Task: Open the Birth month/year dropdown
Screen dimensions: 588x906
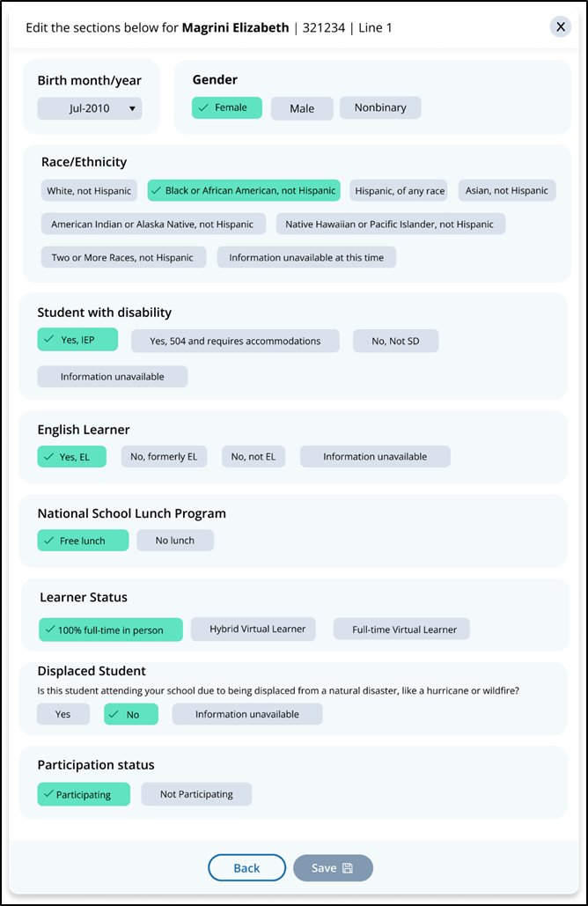Action: coord(90,108)
